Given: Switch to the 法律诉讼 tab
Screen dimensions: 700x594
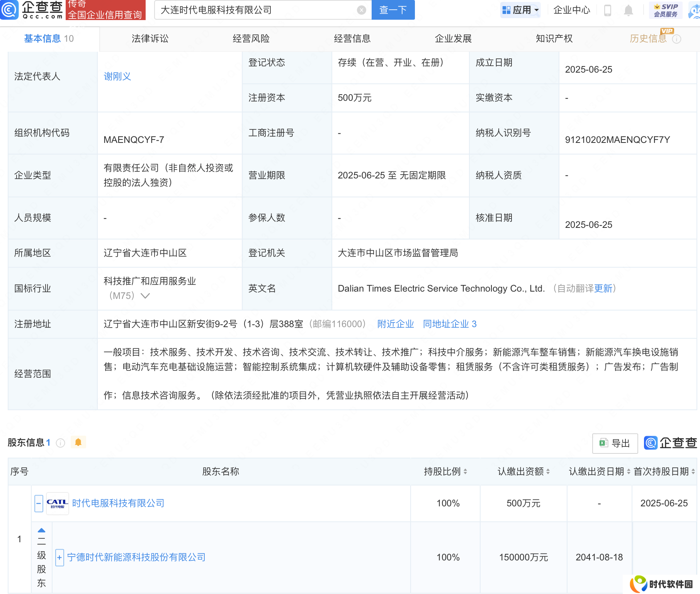Looking at the screenshot, I should [x=150, y=39].
